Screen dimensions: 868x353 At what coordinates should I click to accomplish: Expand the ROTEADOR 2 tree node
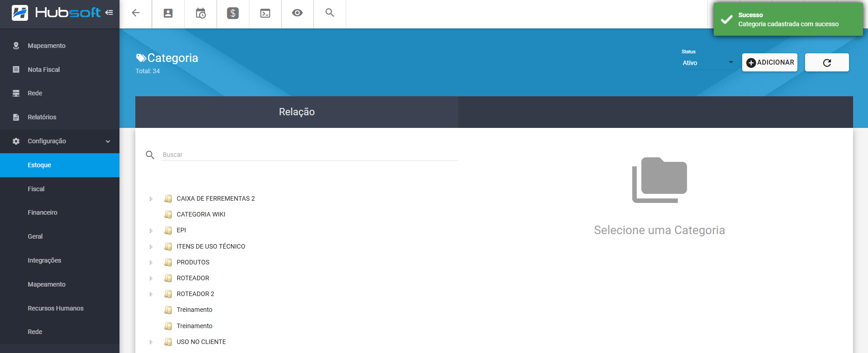pos(151,294)
